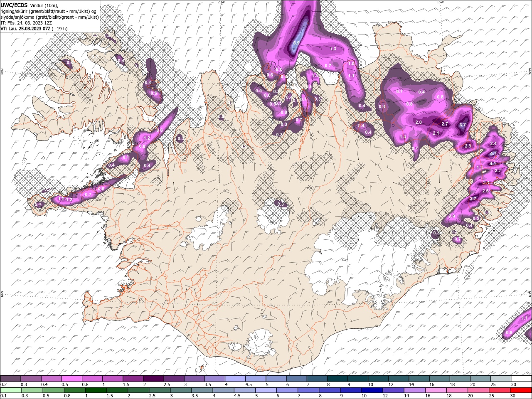This screenshot has width=532, height=399.
Task: Click the bright red 30 swatch in lower legend
Action: tap(520, 390)
